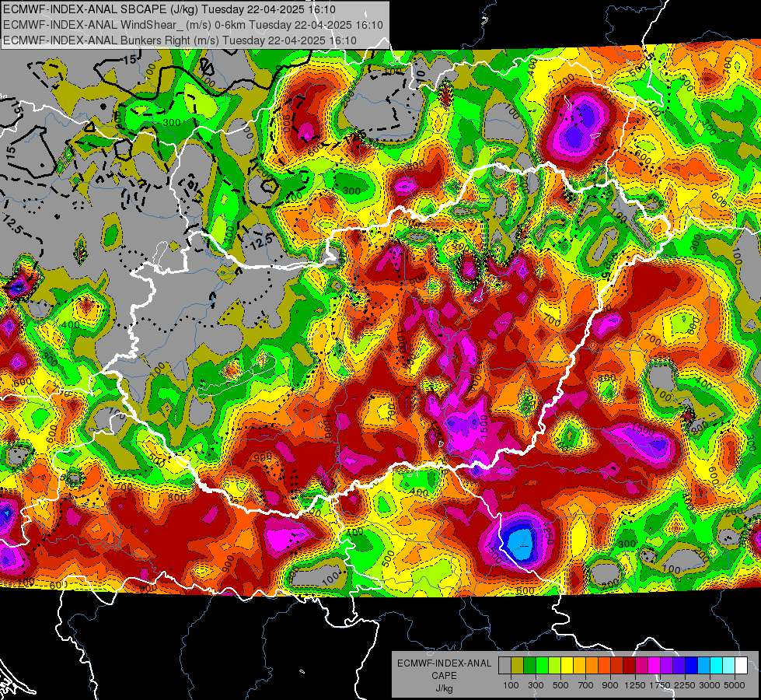Pick the cyan swatch right of the 3000 label
Viewport: 761px width, 700px height.
717,666
